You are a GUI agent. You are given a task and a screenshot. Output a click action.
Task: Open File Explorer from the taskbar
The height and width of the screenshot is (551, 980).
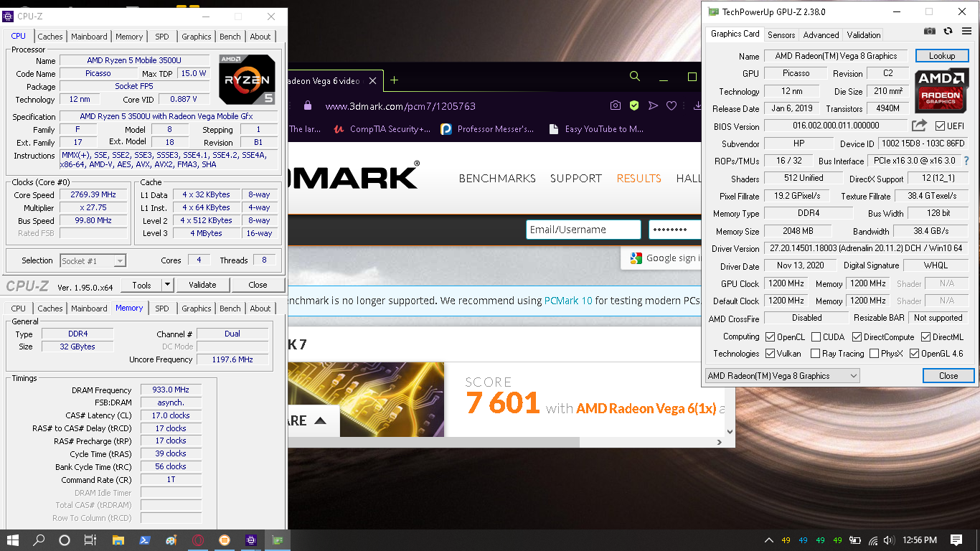tap(118, 540)
